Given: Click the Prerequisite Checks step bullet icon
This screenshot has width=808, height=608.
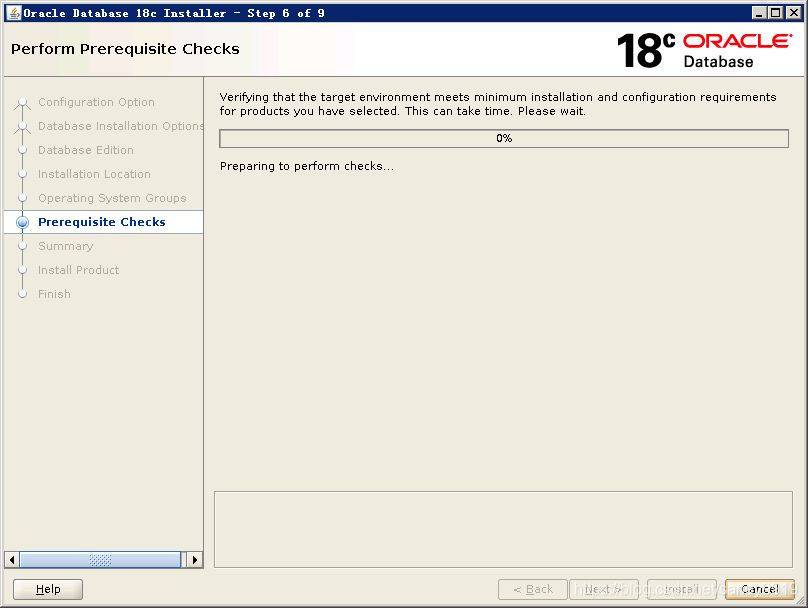Looking at the screenshot, I should point(22,222).
